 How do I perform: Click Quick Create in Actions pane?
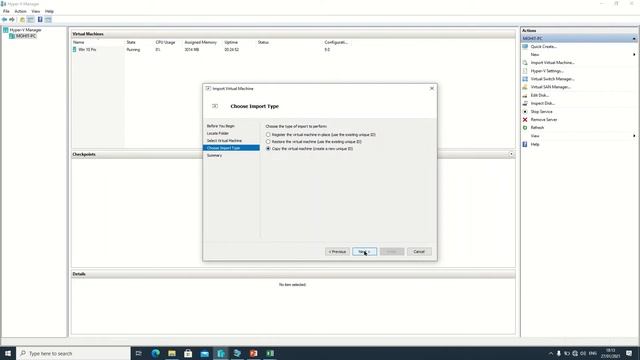pos(543,47)
